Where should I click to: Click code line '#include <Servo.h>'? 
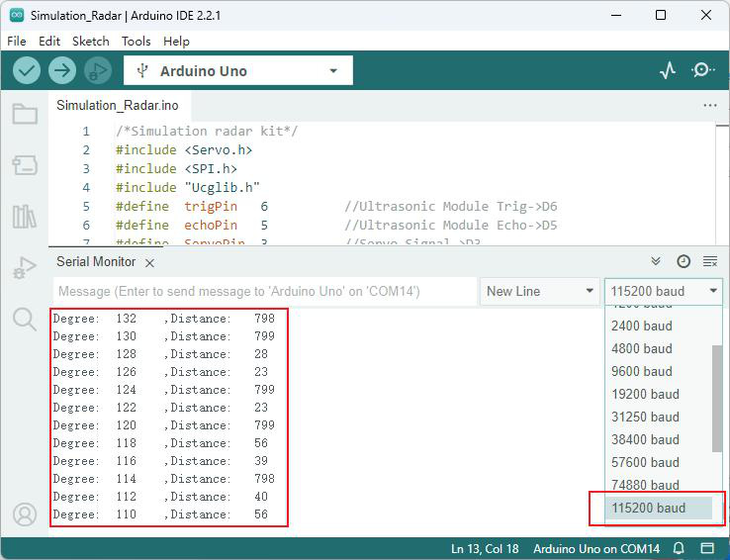[184, 149]
